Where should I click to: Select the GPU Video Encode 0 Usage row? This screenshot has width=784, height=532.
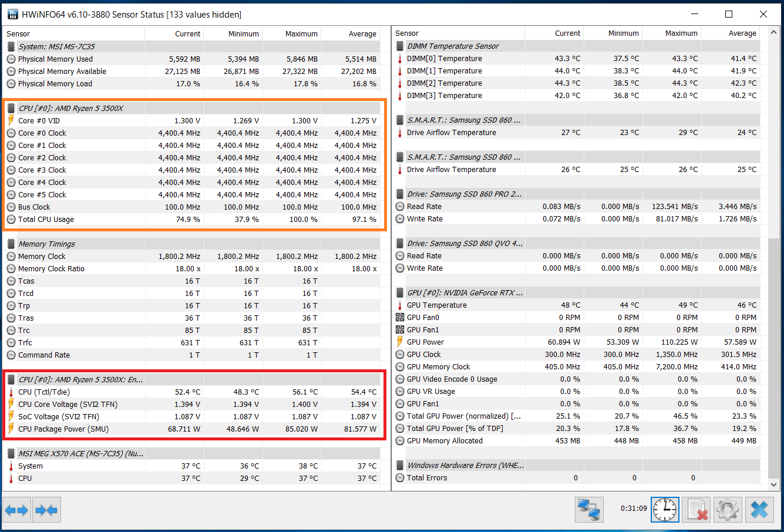click(x=577, y=379)
